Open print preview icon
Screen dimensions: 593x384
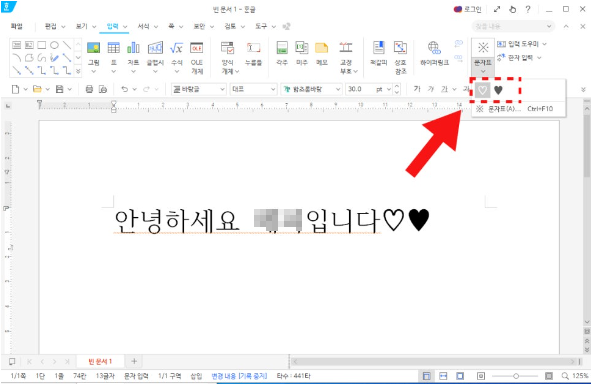(x=103, y=89)
